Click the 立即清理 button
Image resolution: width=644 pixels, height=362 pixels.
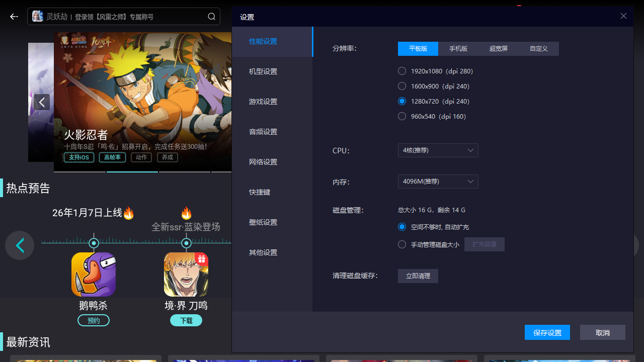pos(418,276)
